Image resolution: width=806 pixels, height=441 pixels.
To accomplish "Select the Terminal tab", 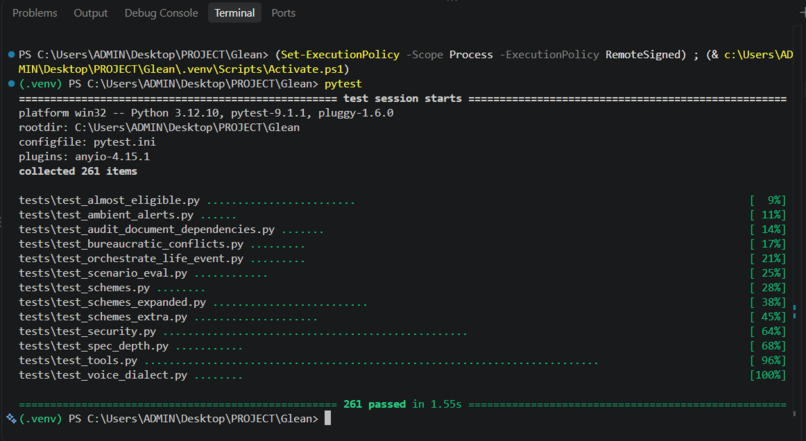I will click(x=234, y=13).
